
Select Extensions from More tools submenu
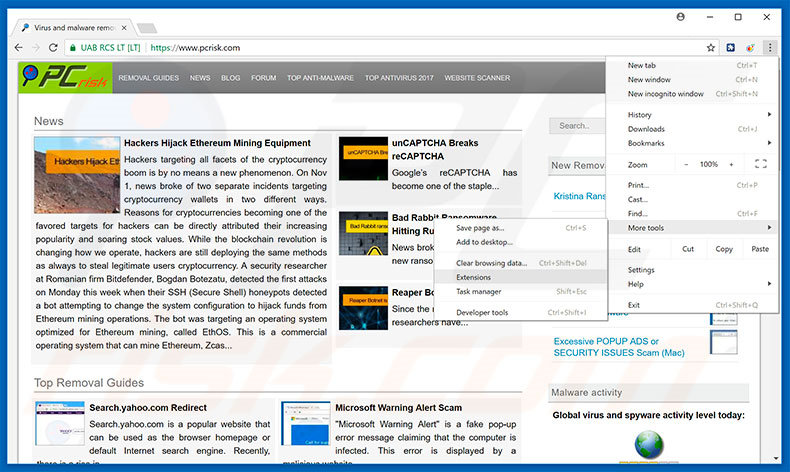(473, 277)
